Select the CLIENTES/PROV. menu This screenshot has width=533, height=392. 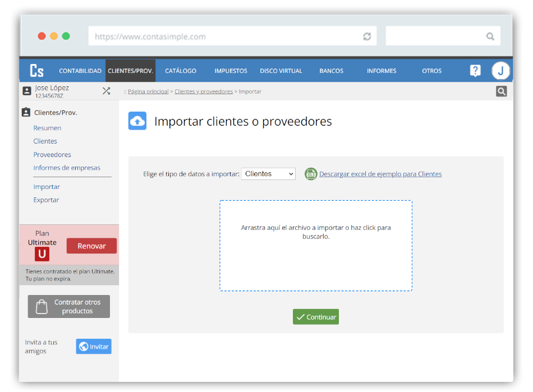coord(131,71)
